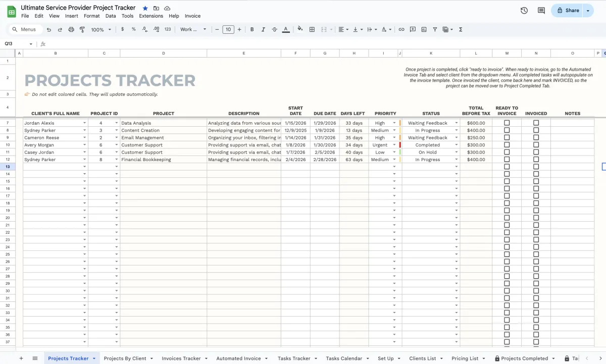Open the cell name box dropdown

[x=31, y=44]
